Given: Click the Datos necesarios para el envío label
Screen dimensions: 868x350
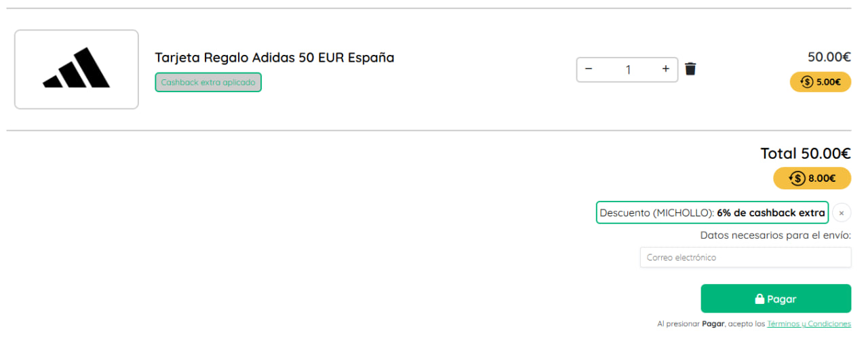Looking at the screenshot, I should pyautogui.click(x=775, y=235).
